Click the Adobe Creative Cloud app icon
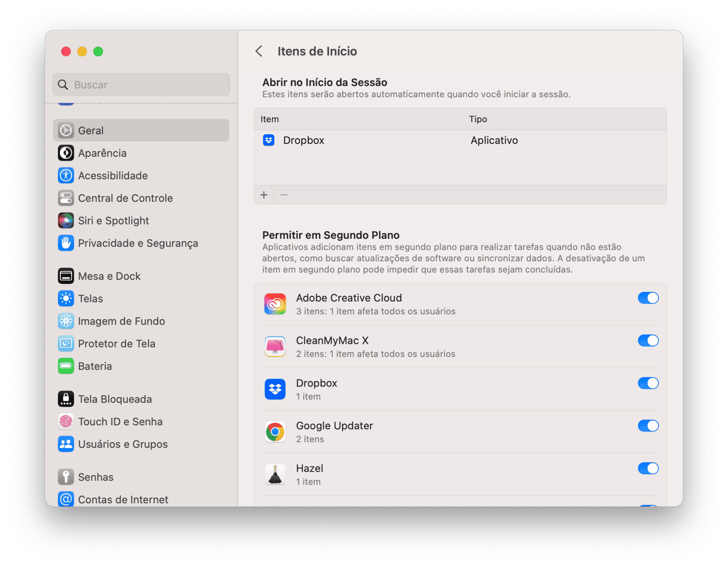Viewport: 728px width, 566px height. 275,304
